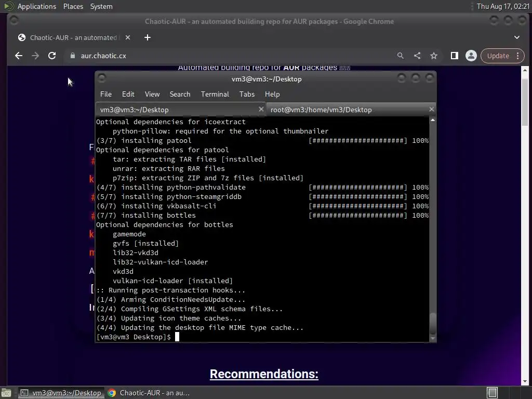Viewport: 532px width, 399px height.
Task: Open the terminal File menu
Action: [106, 94]
